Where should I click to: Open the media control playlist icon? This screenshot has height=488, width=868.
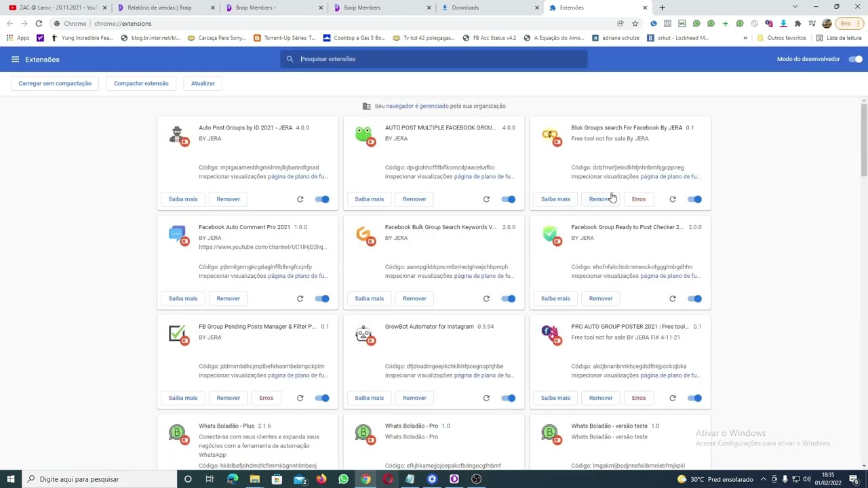point(812,23)
